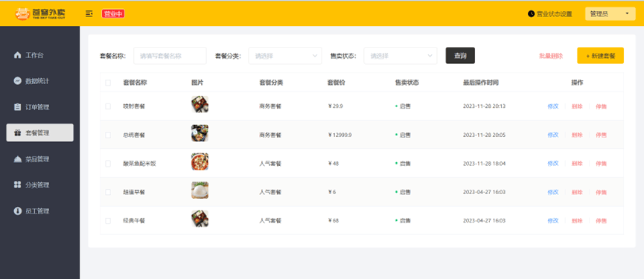Click the 员工管理 info icon
Image resolution: width=644 pixels, height=279 pixels.
point(17,211)
